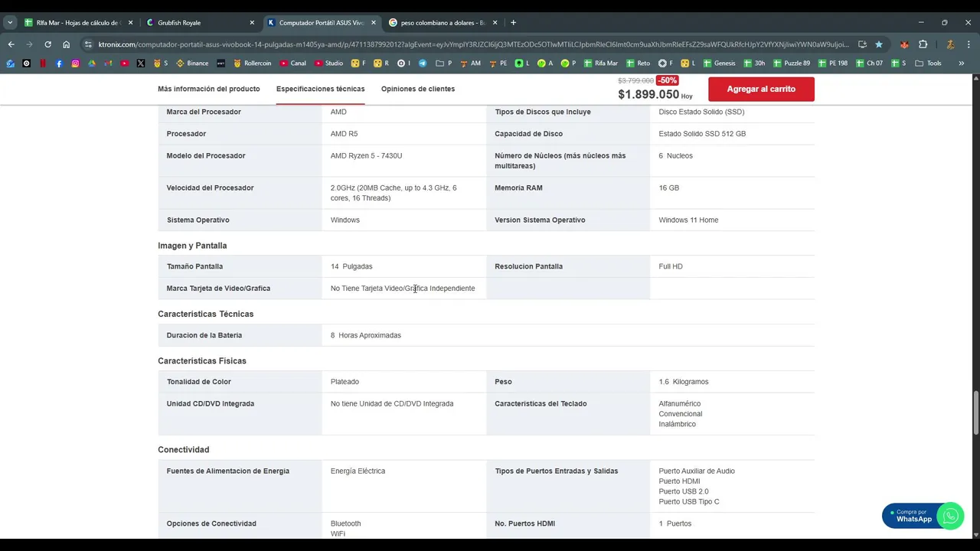Open the Instagram bookmark icon
Screen dimensions: 980x551
point(75,64)
